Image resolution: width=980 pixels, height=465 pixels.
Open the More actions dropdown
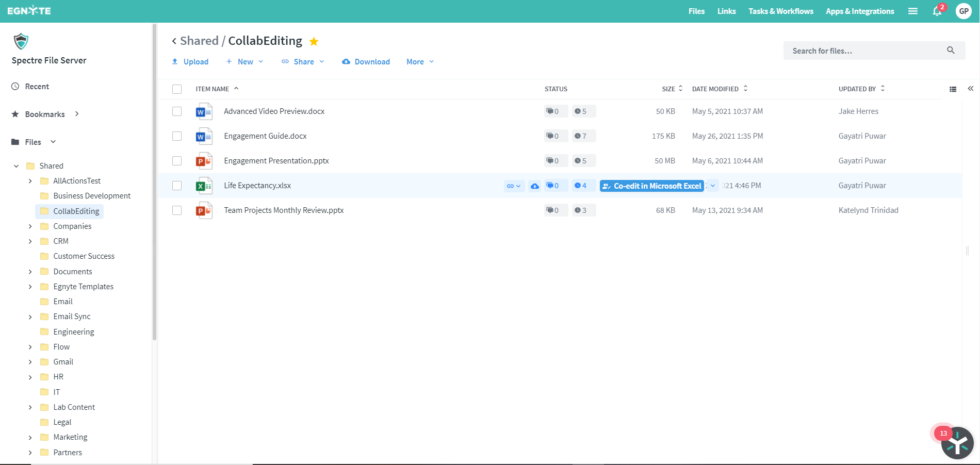coord(420,62)
